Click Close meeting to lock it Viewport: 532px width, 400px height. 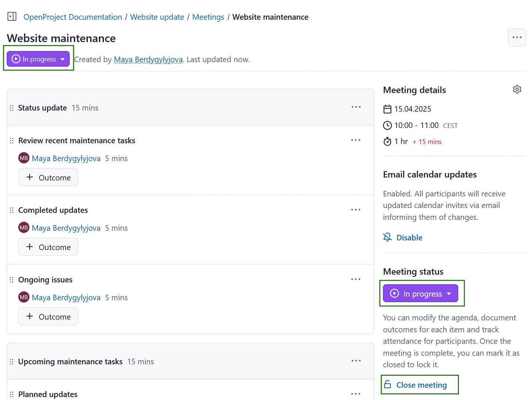421,385
